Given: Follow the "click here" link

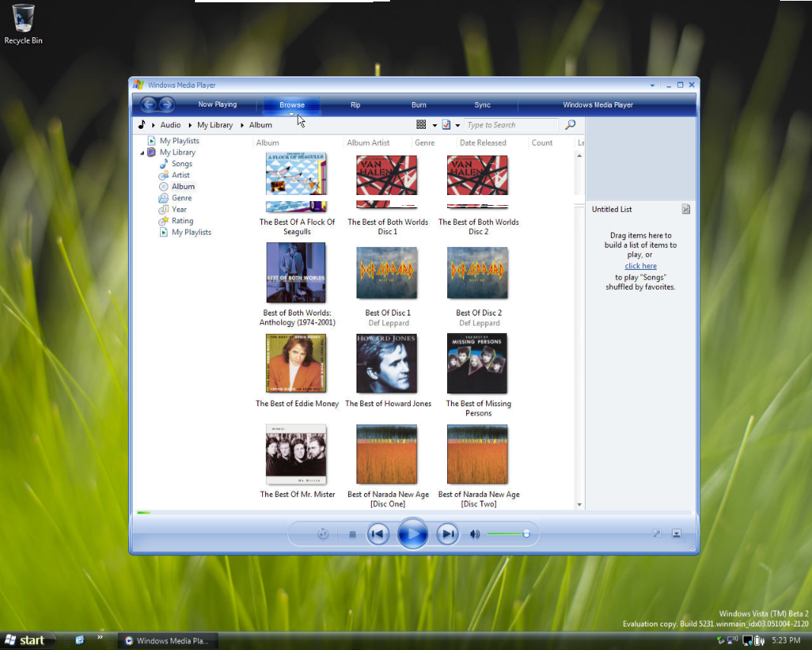Looking at the screenshot, I should (x=640, y=266).
